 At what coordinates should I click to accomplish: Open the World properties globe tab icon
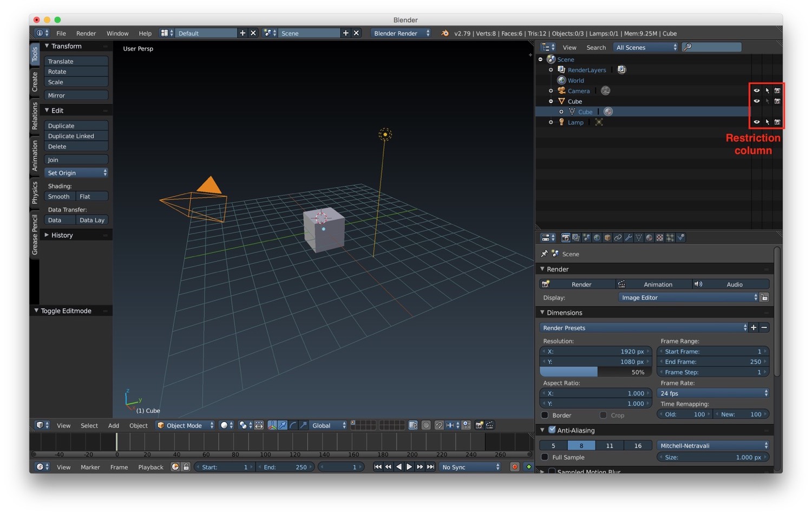click(597, 238)
